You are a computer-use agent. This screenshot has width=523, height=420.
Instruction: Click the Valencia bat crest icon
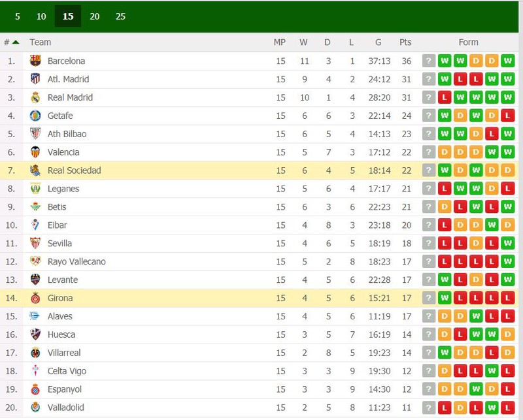(x=35, y=152)
